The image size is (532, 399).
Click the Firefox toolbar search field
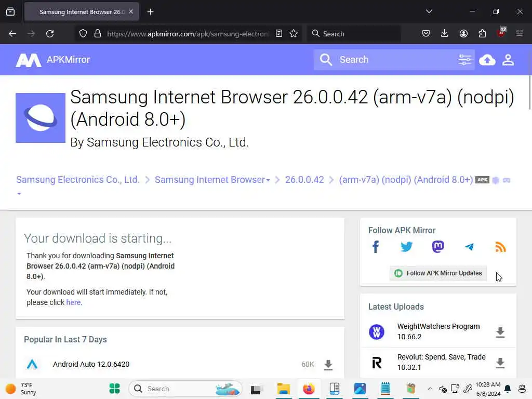click(x=354, y=34)
